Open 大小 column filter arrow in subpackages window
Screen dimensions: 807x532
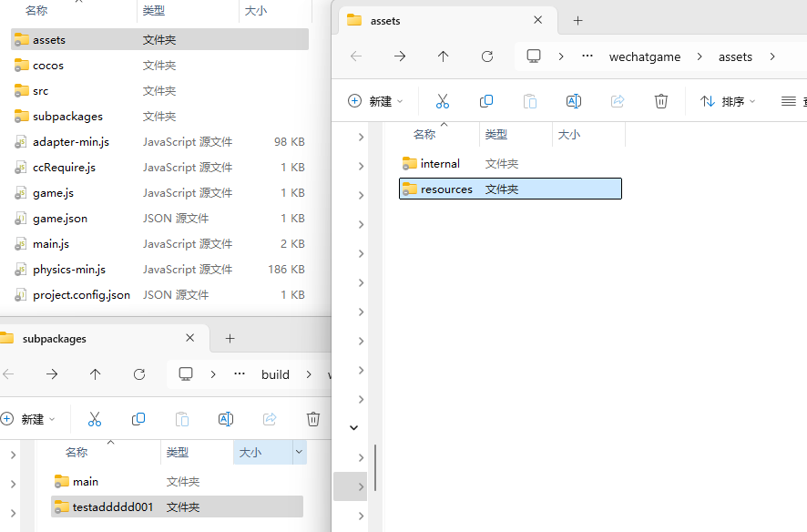300,452
